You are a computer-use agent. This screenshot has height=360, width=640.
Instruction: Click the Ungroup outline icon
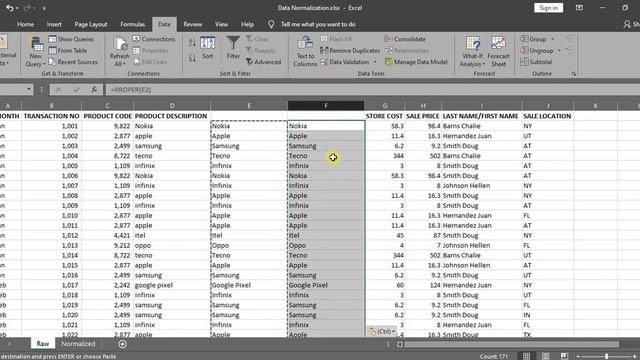click(524, 51)
